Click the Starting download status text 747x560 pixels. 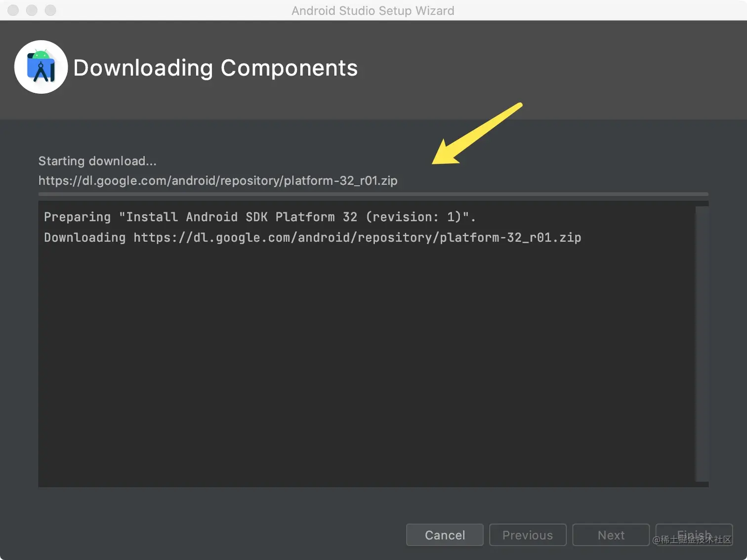point(97,161)
